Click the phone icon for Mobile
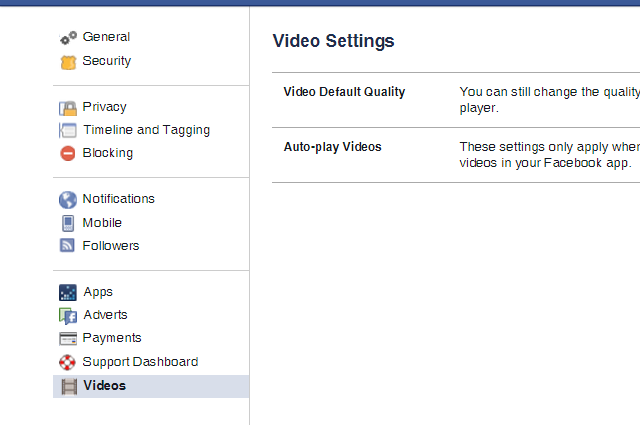The height and width of the screenshot is (425, 640). (68, 223)
